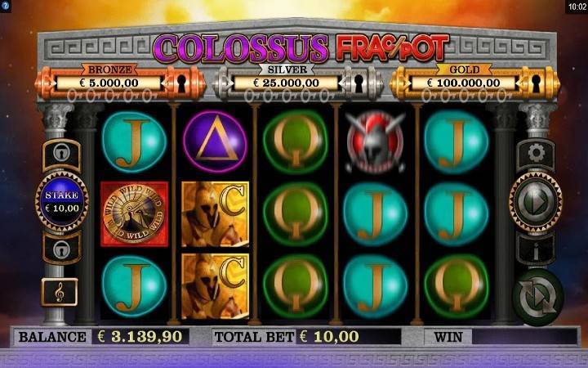Decrease stake with the lower arrow button

62,249
